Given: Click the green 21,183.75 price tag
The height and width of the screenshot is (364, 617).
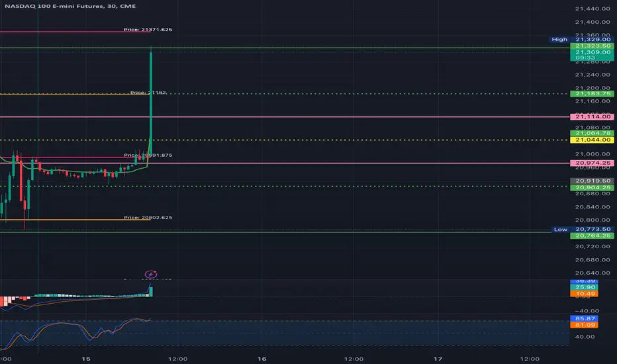Looking at the screenshot, I should tap(592, 94).
